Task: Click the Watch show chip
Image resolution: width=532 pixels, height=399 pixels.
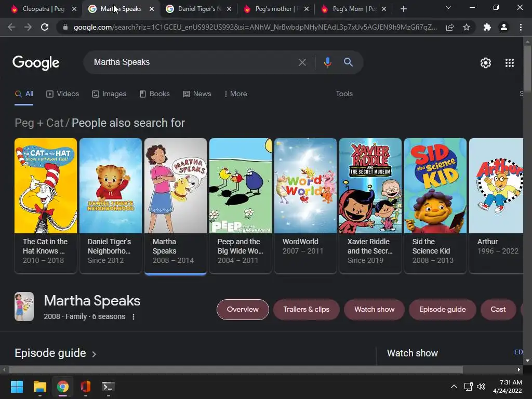Action: 374,310
